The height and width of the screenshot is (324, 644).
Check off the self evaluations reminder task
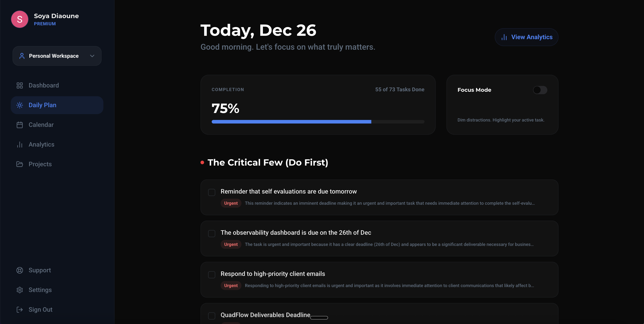(211, 192)
